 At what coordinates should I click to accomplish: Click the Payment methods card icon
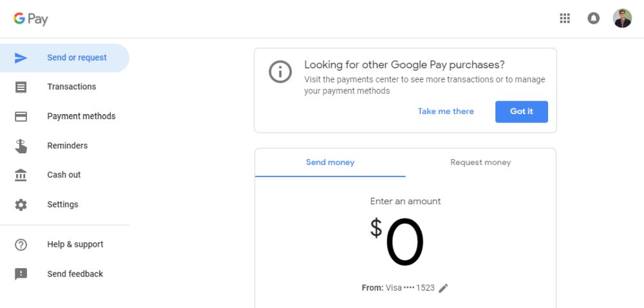point(21,117)
